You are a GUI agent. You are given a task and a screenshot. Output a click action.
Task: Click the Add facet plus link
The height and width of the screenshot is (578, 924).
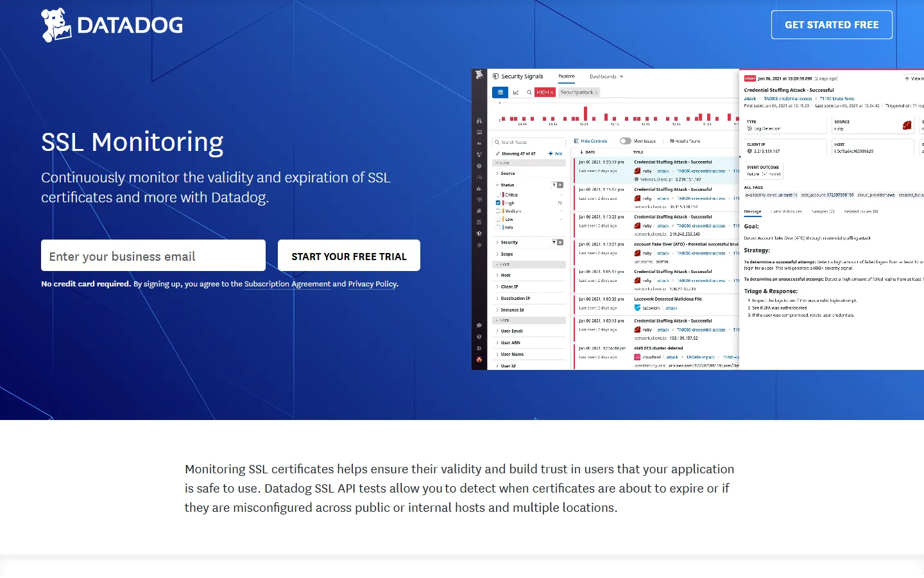point(556,153)
